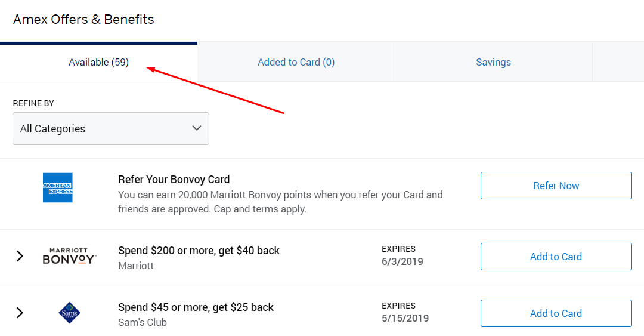644x336 pixels.
Task: Add the Marriott offer to card
Action: [556, 257]
